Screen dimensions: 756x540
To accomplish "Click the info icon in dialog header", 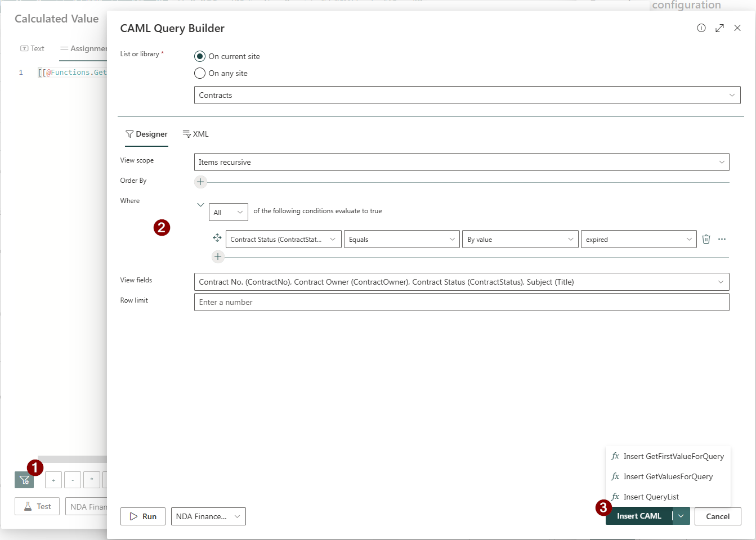I will [x=701, y=28].
